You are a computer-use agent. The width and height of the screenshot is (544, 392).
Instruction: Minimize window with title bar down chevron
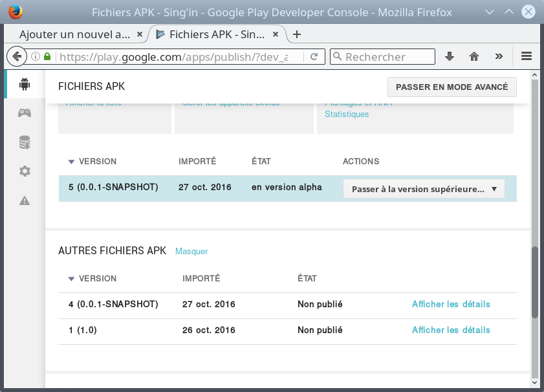click(x=490, y=12)
